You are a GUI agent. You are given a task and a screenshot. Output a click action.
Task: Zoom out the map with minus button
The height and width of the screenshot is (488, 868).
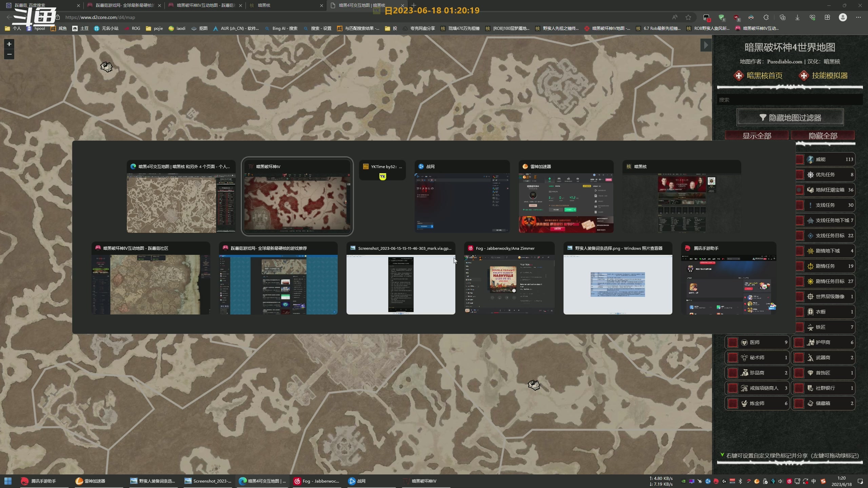[9, 54]
